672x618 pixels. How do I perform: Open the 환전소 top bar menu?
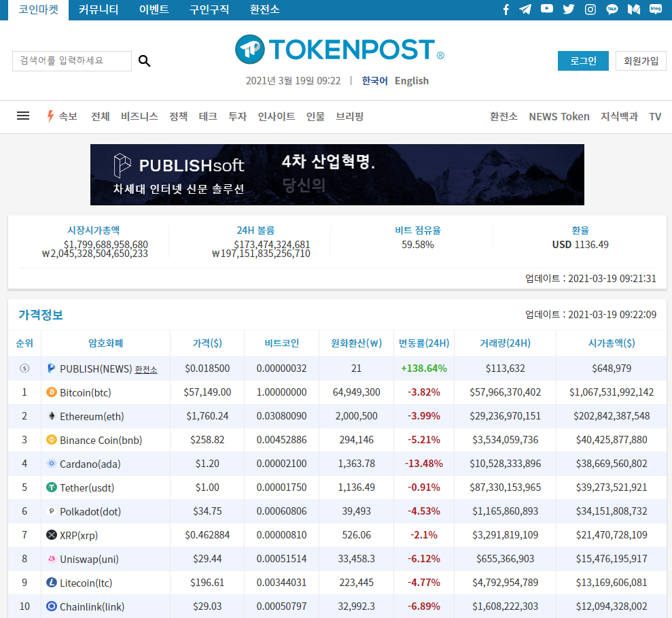click(264, 10)
